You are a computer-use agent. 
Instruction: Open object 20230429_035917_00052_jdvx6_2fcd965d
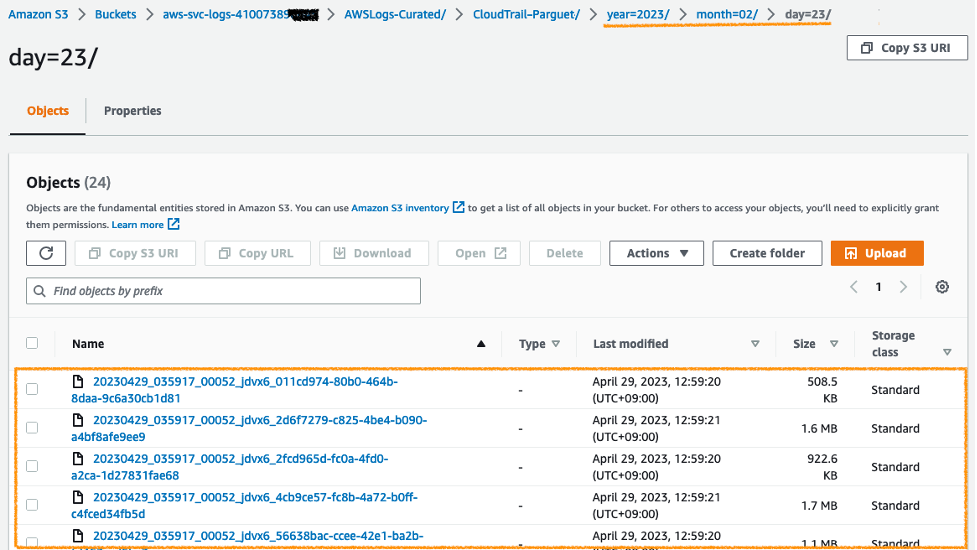coord(229,467)
